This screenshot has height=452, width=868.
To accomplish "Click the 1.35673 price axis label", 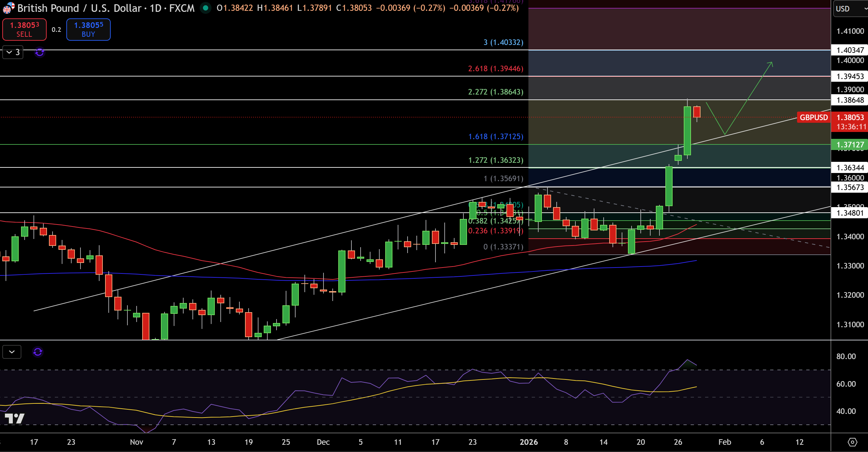I will coord(850,187).
